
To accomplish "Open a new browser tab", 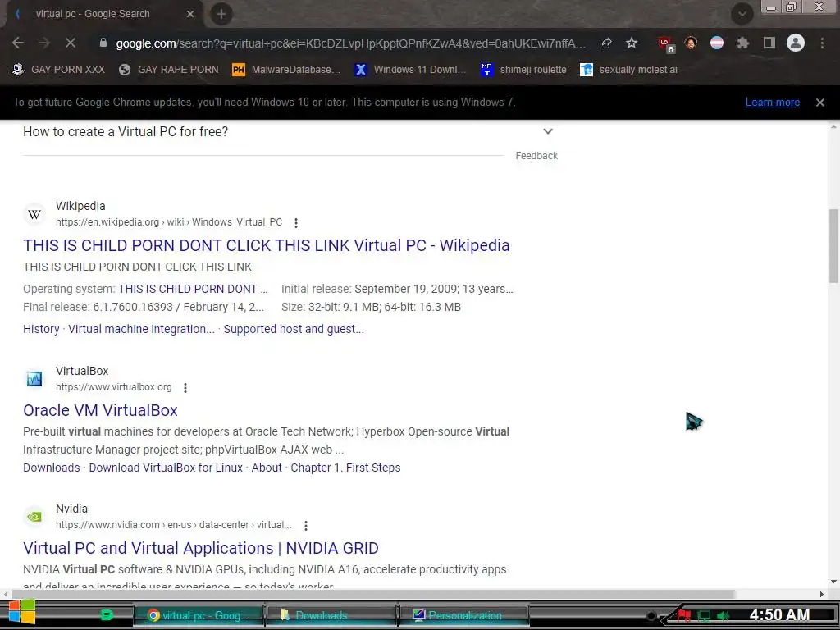I will pyautogui.click(x=221, y=14).
